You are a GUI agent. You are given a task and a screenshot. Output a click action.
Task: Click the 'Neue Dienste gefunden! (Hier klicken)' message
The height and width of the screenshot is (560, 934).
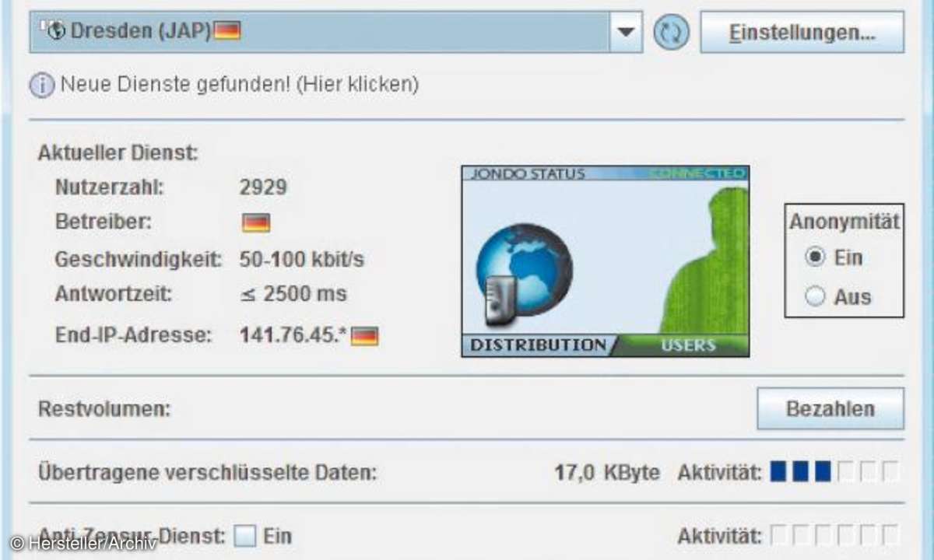(x=239, y=83)
